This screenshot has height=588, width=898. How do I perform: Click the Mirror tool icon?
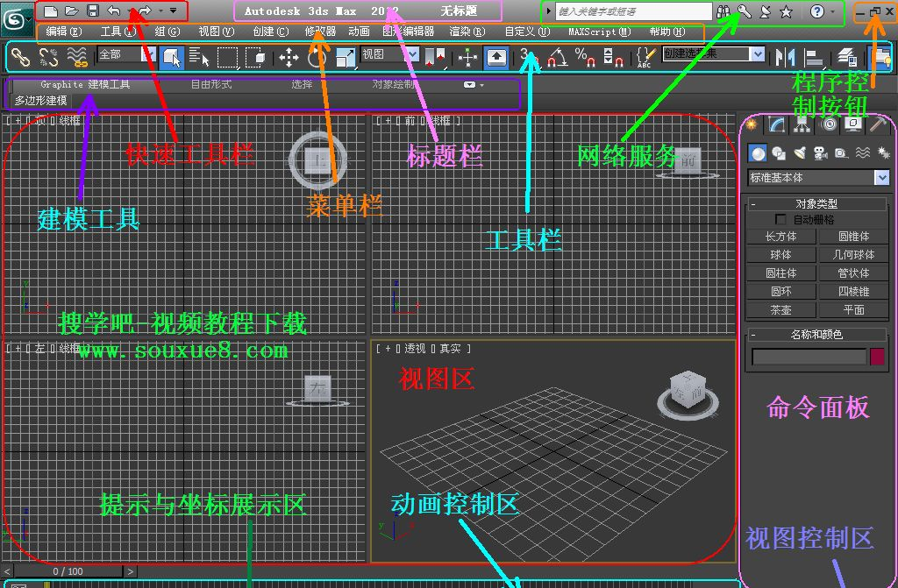point(785,57)
